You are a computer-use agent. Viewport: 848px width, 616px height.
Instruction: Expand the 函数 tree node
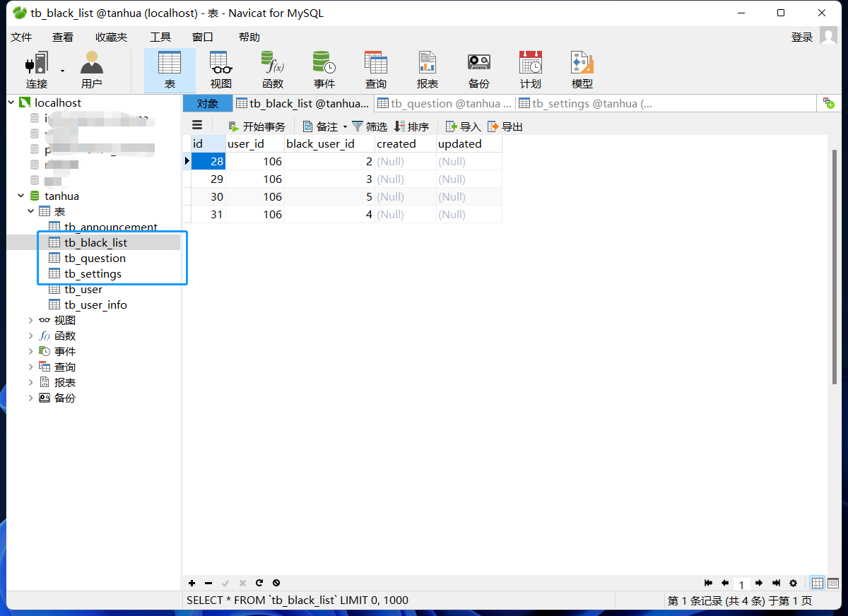(31, 336)
